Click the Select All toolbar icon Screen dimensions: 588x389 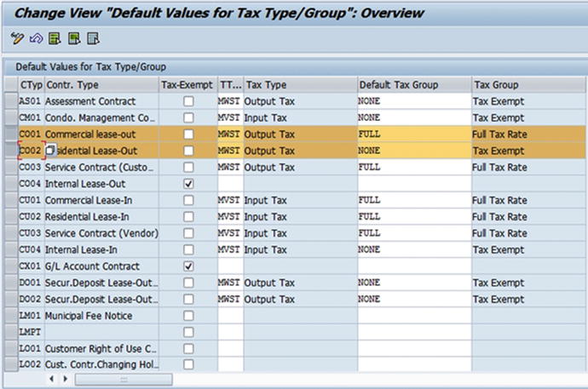pos(55,38)
